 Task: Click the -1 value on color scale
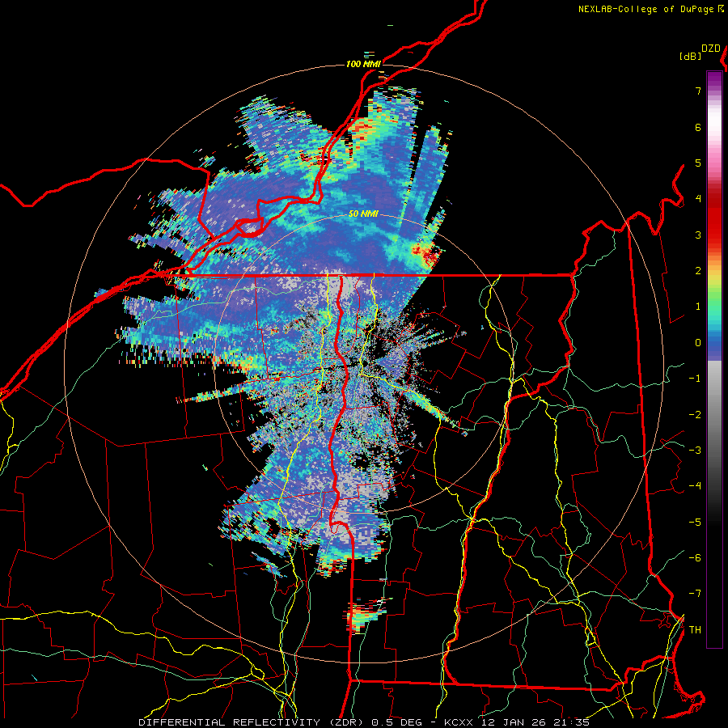tap(695, 379)
